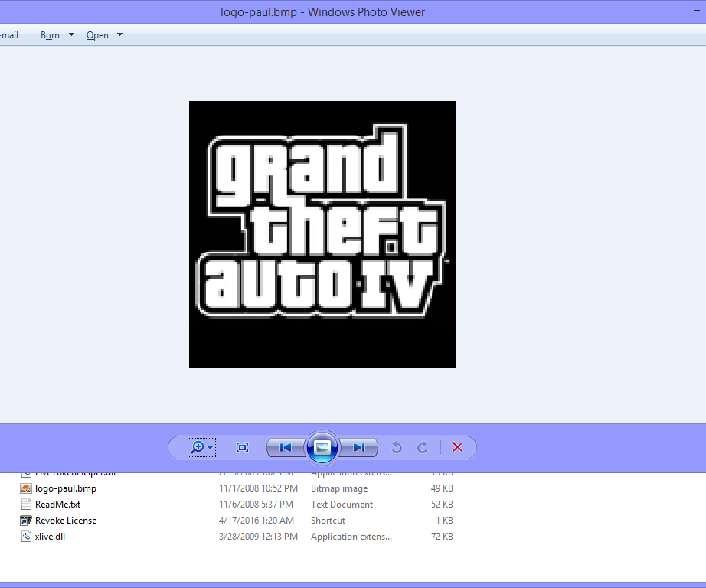This screenshot has width=706, height=588.
Task: Advance to the next image
Action: [358, 447]
